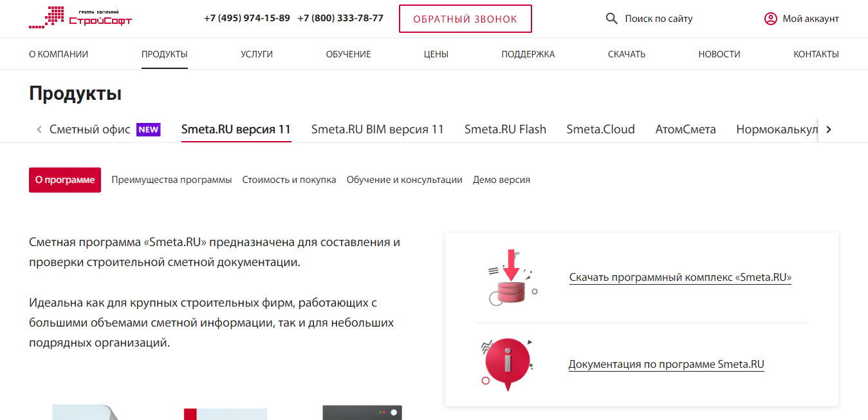Open the ОБУЧЕНИЕ menu
The height and width of the screenshot is (420, 868).
click(348, 54)
